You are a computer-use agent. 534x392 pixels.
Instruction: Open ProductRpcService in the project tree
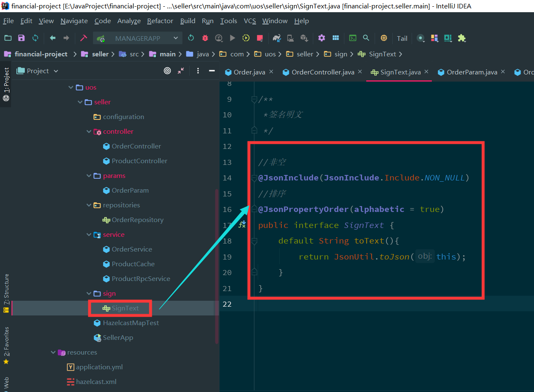(141, 279)
